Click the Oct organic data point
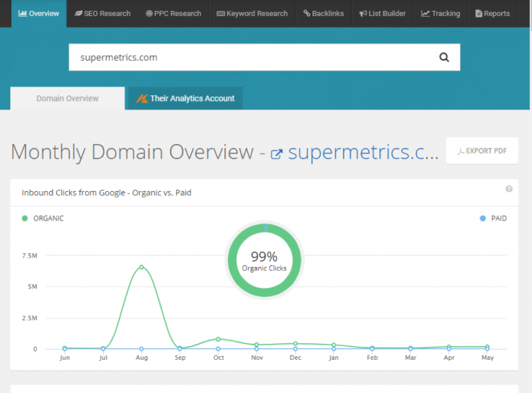This screenshot has width=532, height=393. point(218,339)
